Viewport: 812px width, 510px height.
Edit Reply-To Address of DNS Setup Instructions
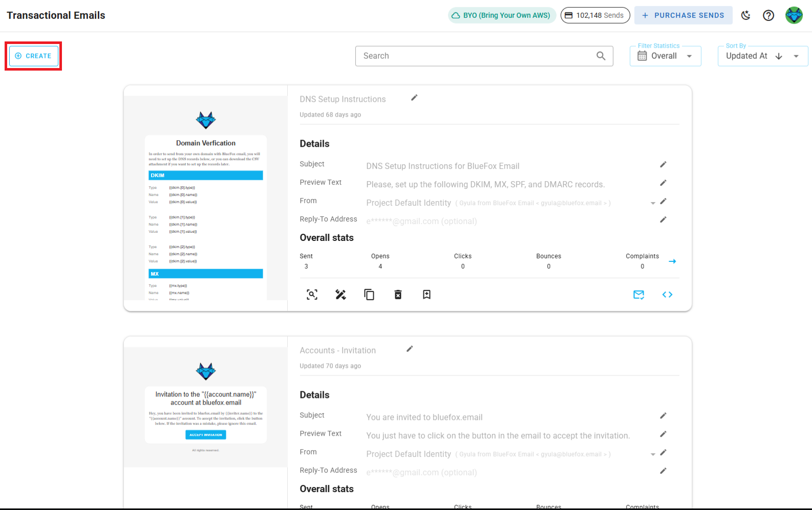point(663,219)
